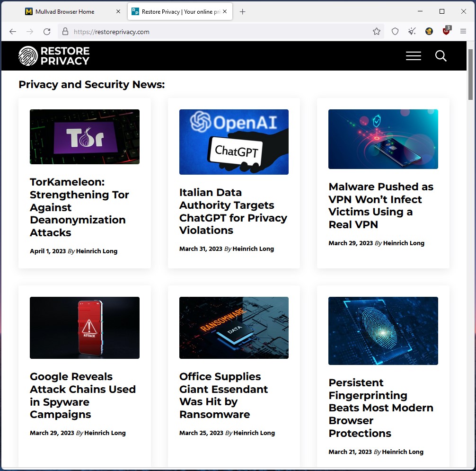Read the TorKameleon deanonymization attacks article

point(79,207)
